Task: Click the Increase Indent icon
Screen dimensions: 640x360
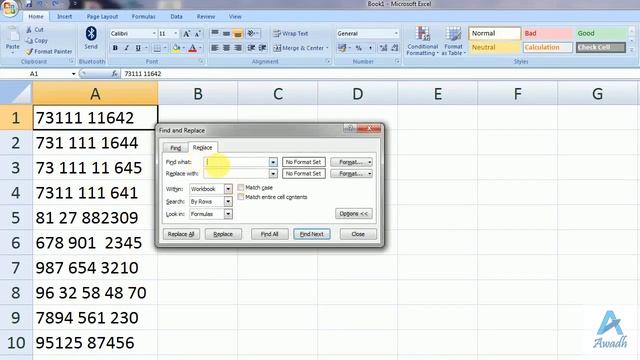Action: (x=263, y=48)
